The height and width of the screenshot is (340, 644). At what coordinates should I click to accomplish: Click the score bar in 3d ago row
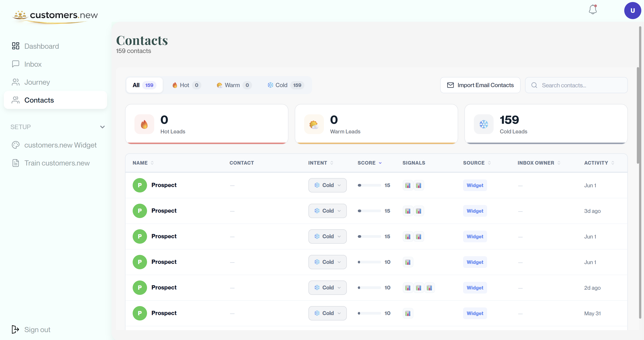(x=369, y=211)
